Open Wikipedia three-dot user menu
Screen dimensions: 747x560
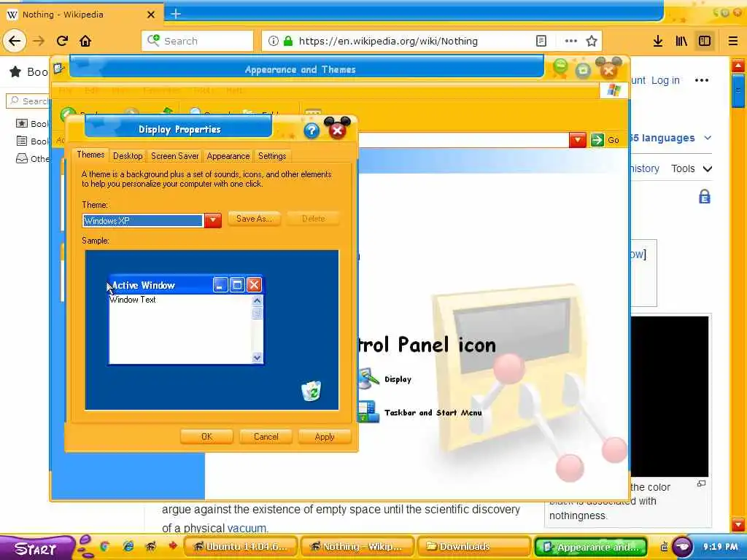[x=701, y=80]
